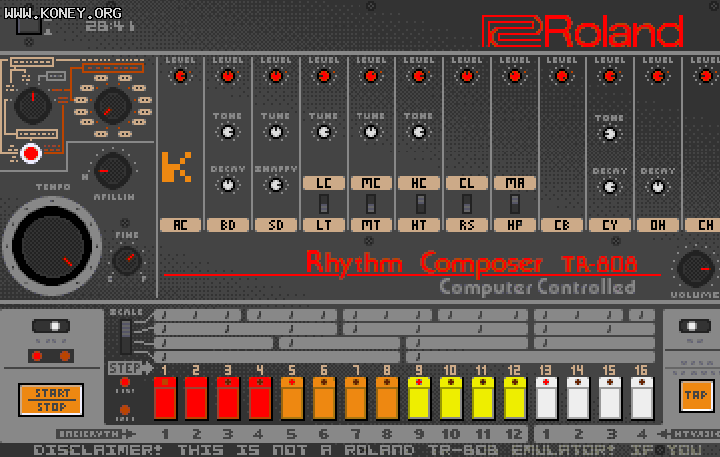Image resolution: width=720 pixels, height=457 pixels.
Task: Click the CL claves label
Action: [x=467, y=183]
